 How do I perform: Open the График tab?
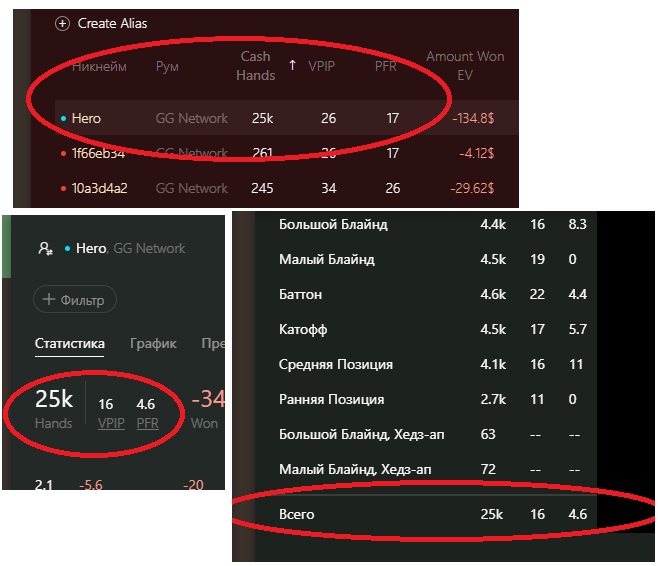153,343
